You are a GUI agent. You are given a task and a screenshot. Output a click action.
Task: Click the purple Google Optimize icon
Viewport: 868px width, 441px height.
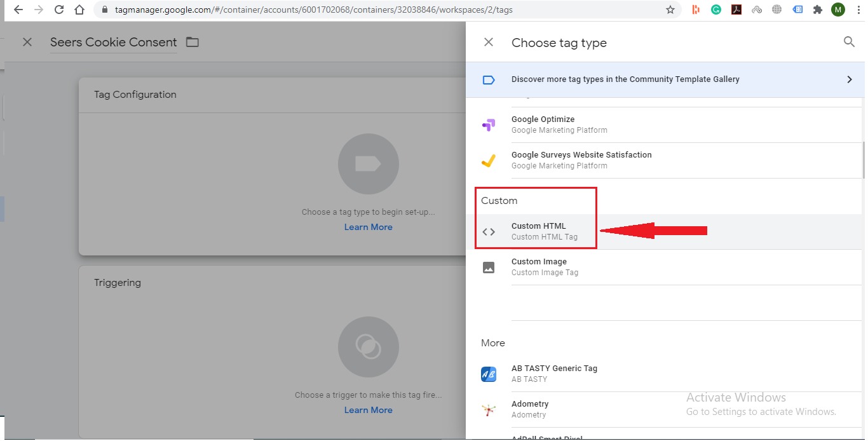coord(488,125)
